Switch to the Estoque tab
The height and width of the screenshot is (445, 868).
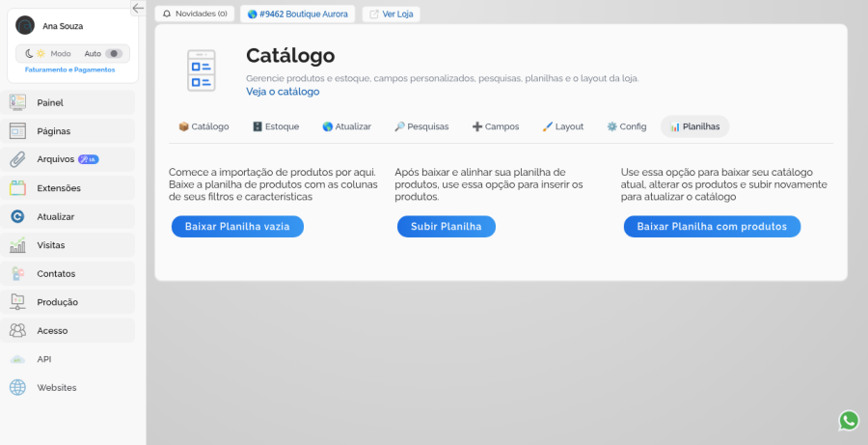pyautogui.click(x=276, y=126)
